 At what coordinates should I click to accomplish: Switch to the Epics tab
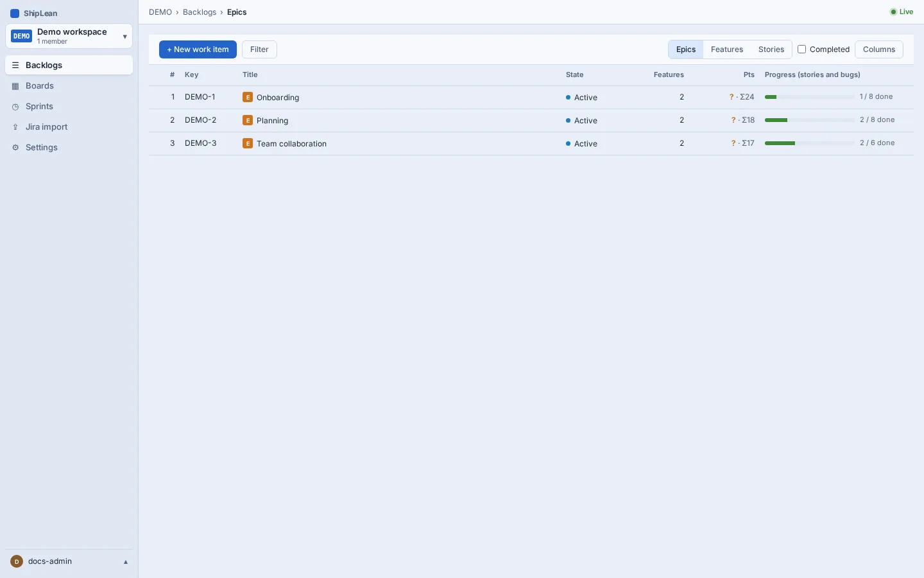(686, 49)
